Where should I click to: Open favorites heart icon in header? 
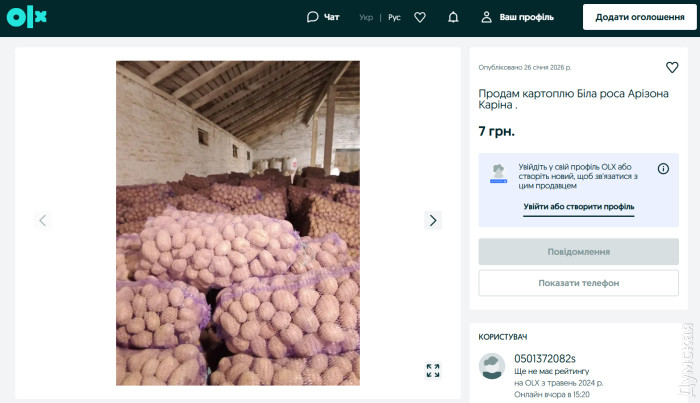click(x=420, y=17)
